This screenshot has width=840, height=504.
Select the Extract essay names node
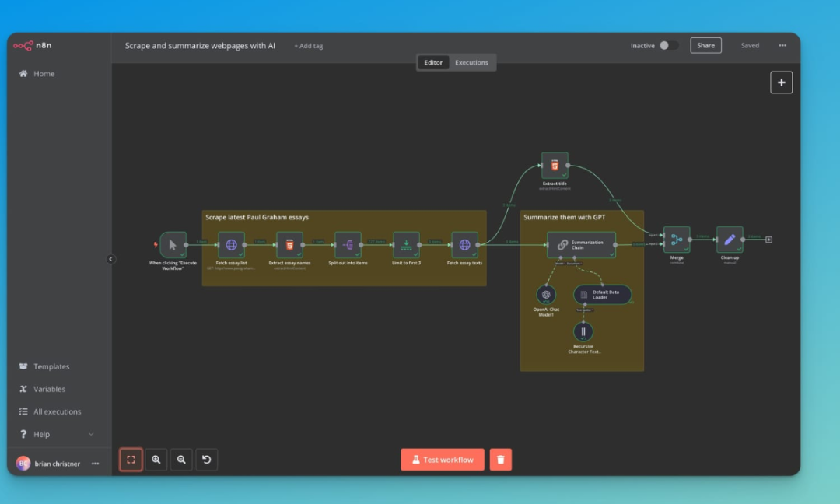[290, 245]
